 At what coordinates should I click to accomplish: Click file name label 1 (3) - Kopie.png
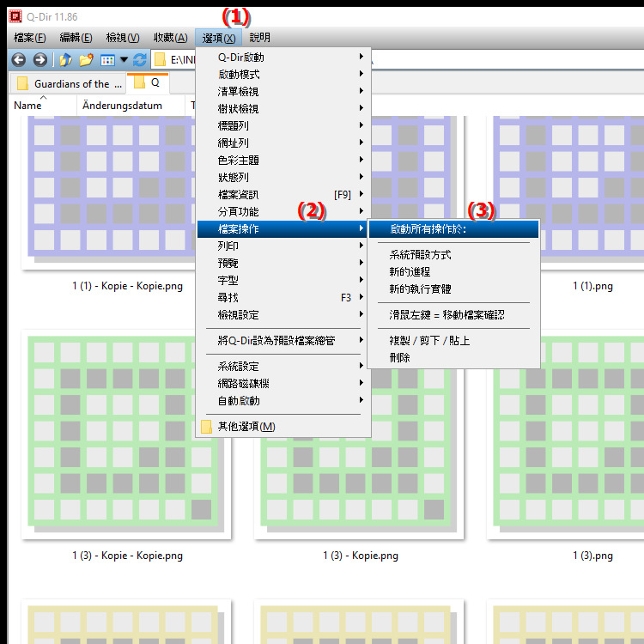pos(360,556)
